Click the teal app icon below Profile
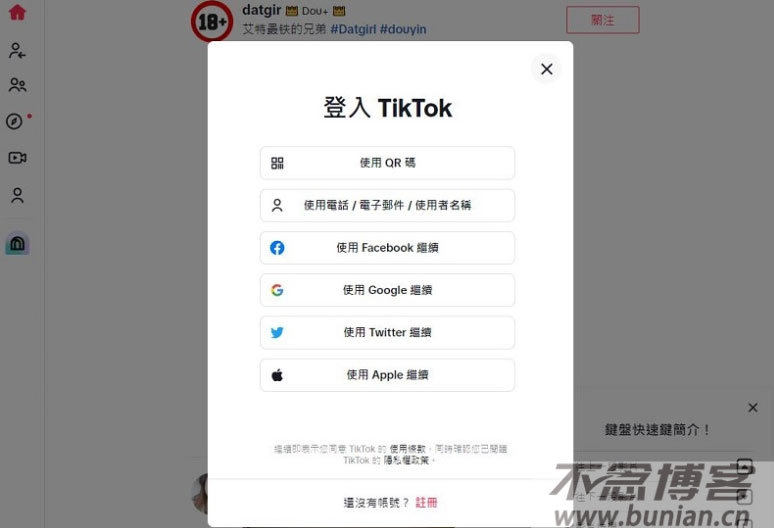 pos(17,243)
